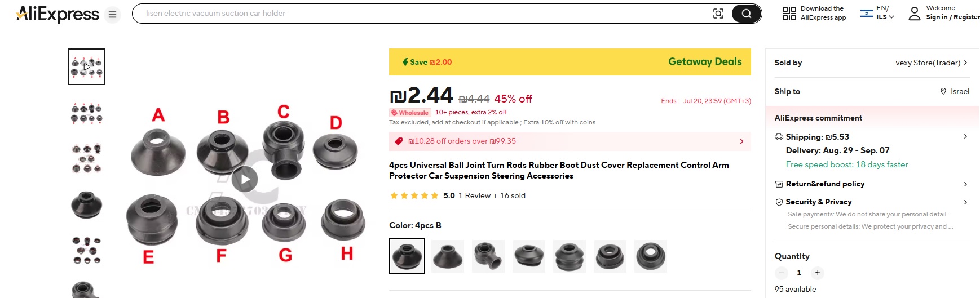The height and width of the screenshot is (298, 980).
Task: Open the language and currency dropdown
Action: click(x=877, y=13)
